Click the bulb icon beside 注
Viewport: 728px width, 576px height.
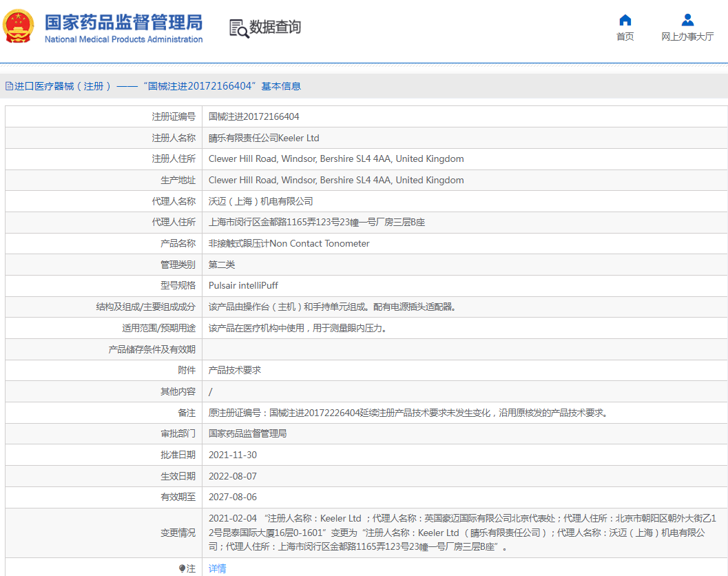click(182, 568)
